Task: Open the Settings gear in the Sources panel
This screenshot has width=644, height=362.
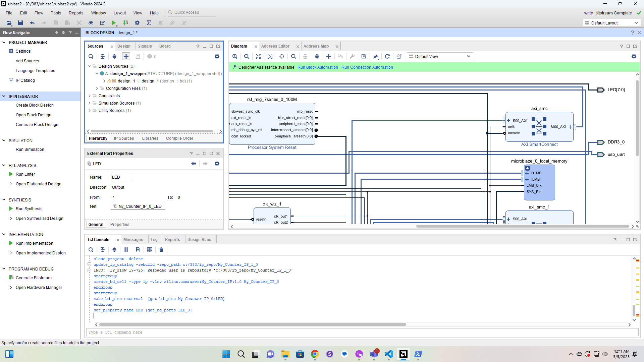Action: (x=217, y=56)
